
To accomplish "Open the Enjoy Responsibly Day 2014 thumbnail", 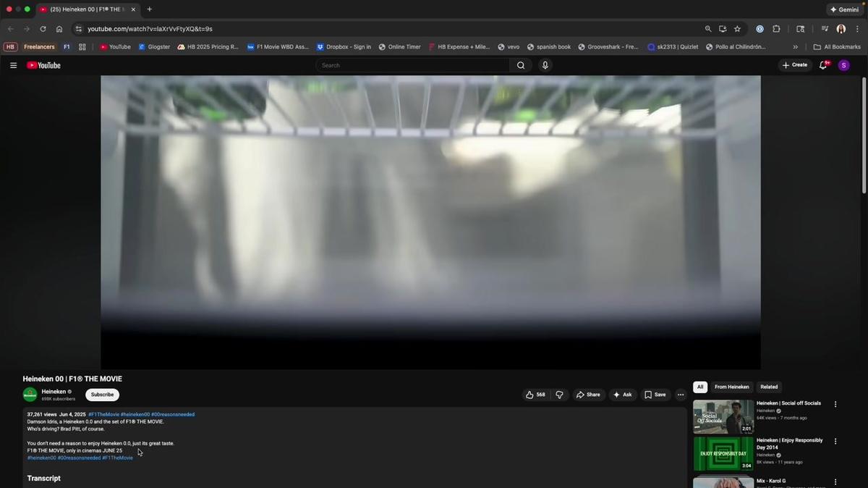I will coord(723,454).
